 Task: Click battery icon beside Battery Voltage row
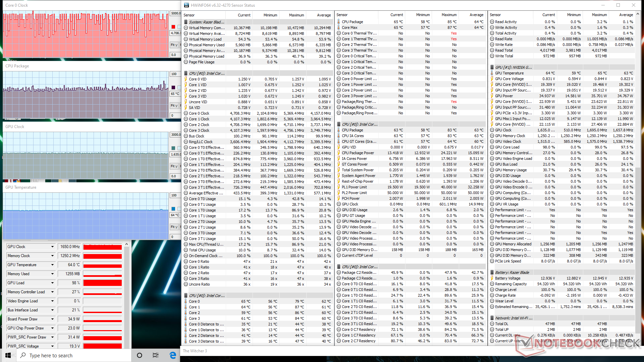(492, 278)
